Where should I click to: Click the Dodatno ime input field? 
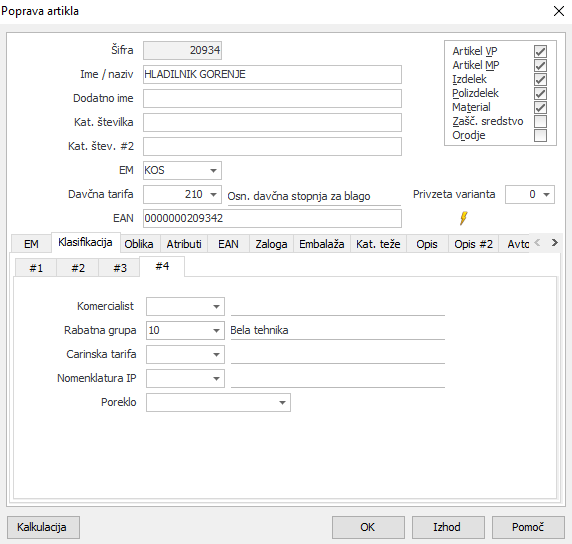(x=272, y=99)
